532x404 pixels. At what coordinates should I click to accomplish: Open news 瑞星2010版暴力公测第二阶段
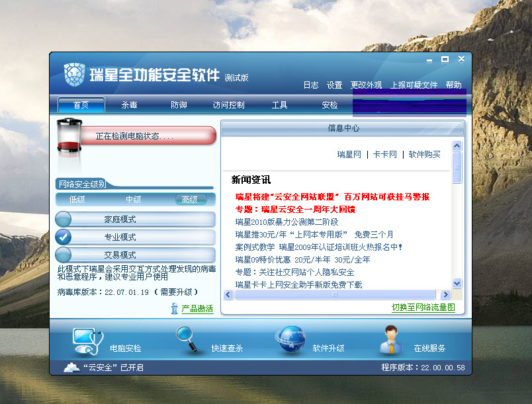point(287,222)
